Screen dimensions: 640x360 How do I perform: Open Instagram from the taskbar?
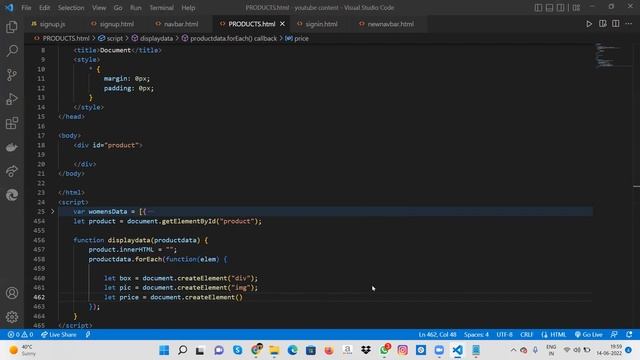pos(402,350)
